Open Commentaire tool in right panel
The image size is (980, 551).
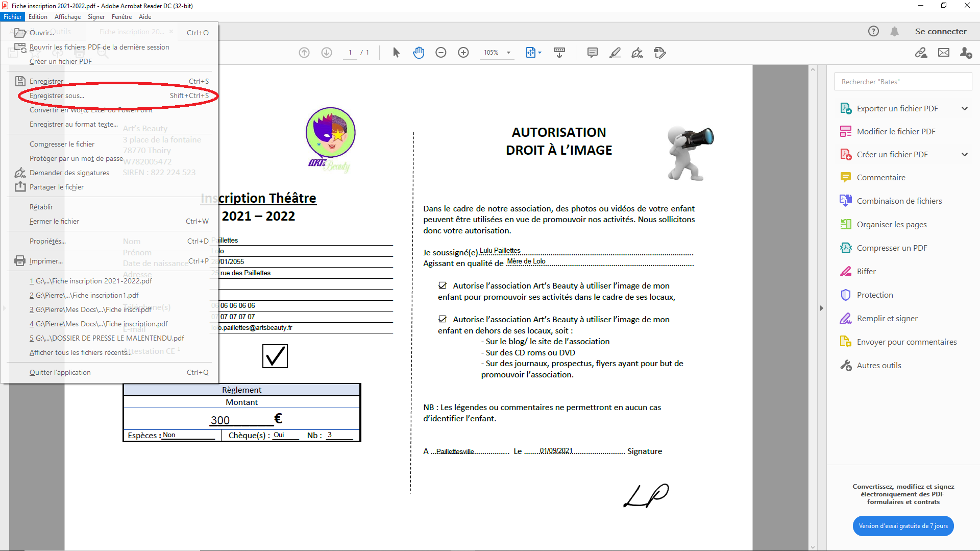tap(880, 178)
